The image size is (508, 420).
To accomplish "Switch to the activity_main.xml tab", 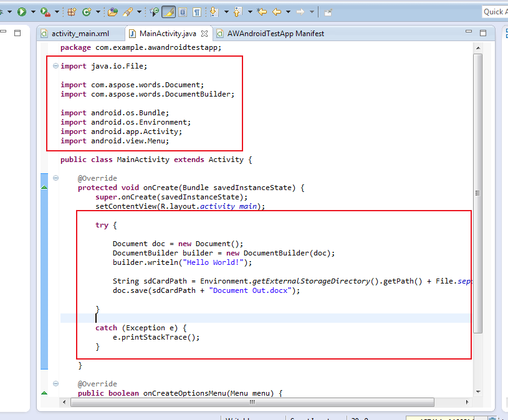I will tap(80, 34).
